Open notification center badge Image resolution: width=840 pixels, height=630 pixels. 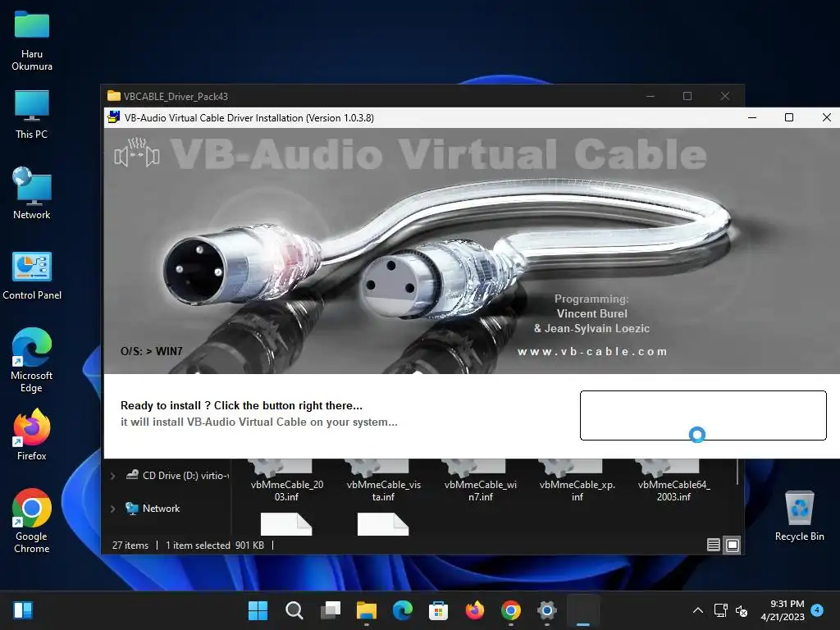[x=817, y=609]
